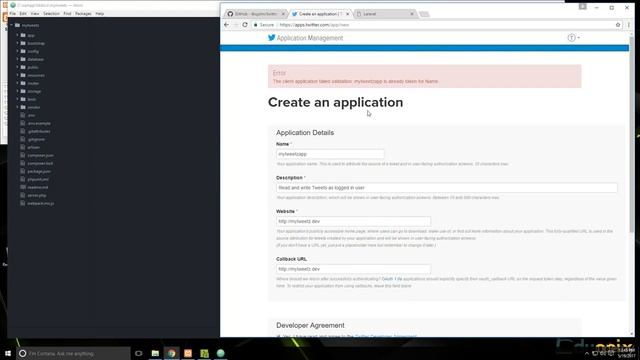Open File Explorer from the taskbar
Image resolution: width=640 pixels, height=360 pixels.
[155, 353]
